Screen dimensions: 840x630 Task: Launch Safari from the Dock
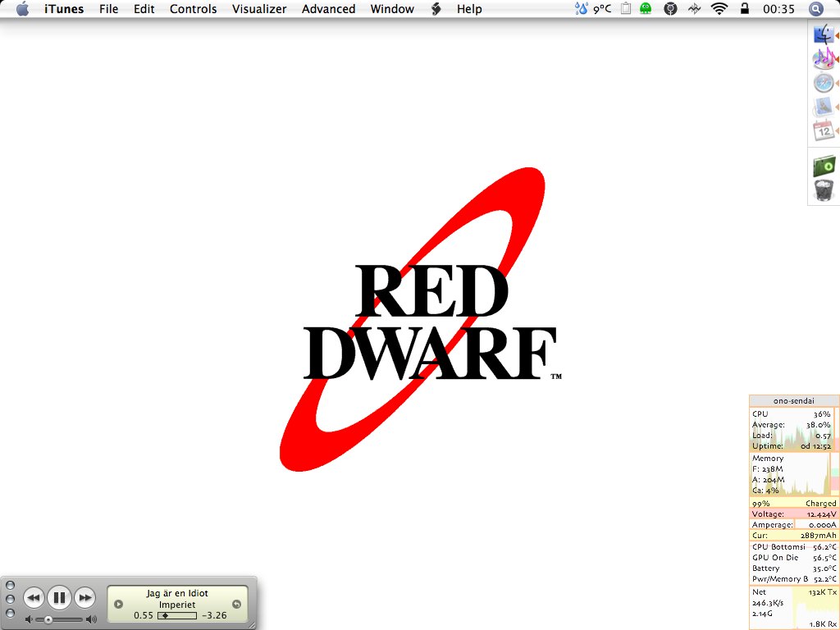coord(824,83)
